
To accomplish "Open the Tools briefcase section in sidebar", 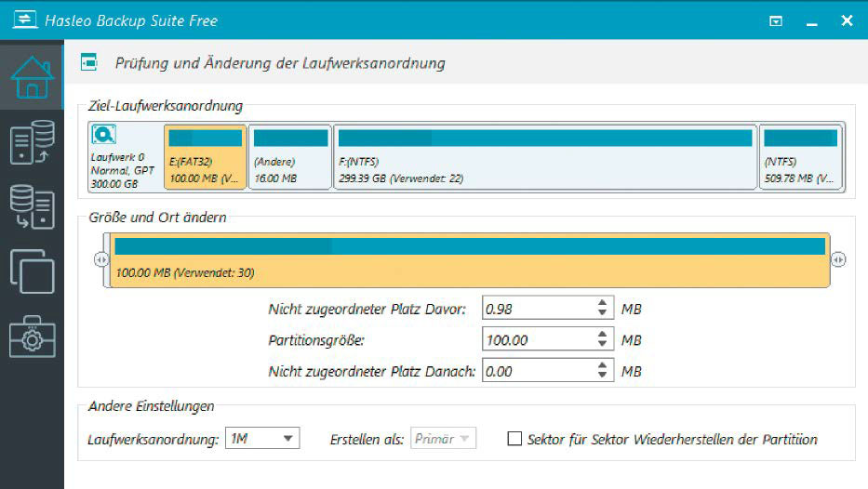I will point(33,337).
